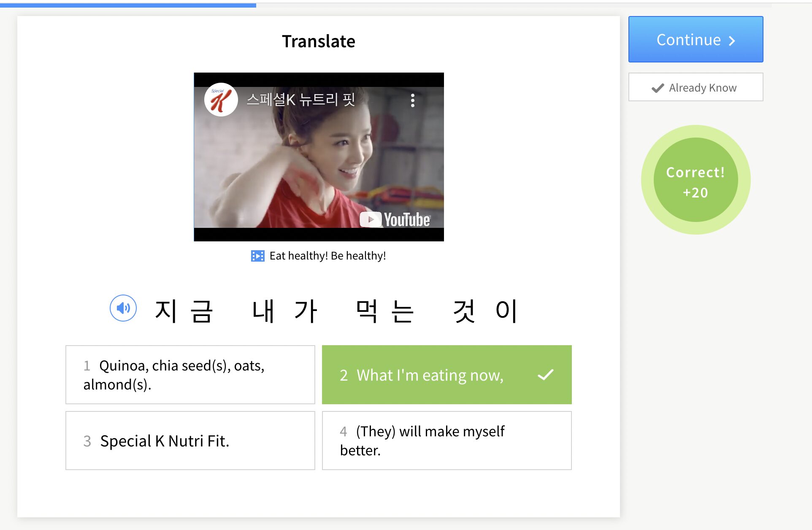Select answer option 3 Special K Nutri Fit
This screenshot has width=812, height=530.
(191, 441)
